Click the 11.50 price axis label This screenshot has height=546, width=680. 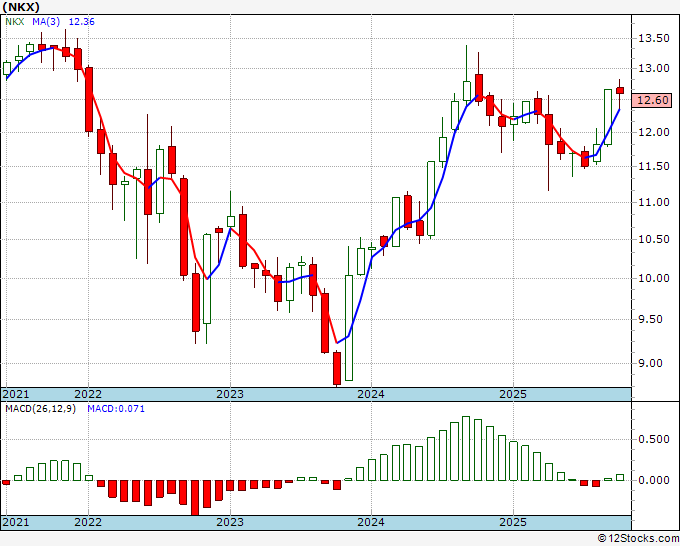654,167
